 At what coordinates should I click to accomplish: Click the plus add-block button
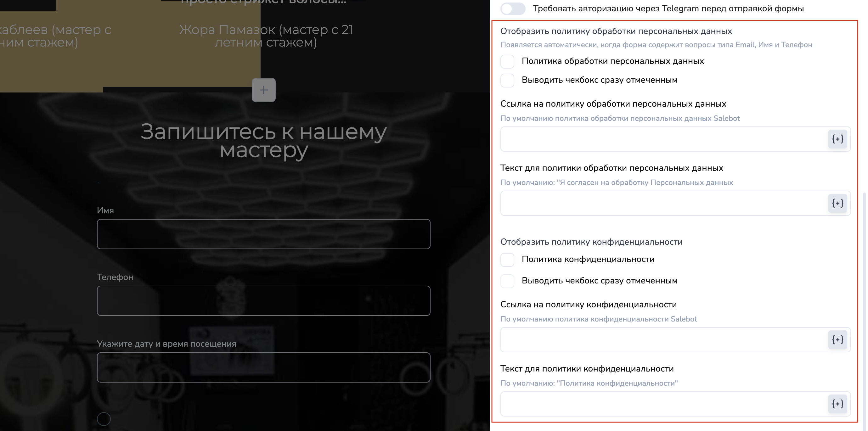263,90
